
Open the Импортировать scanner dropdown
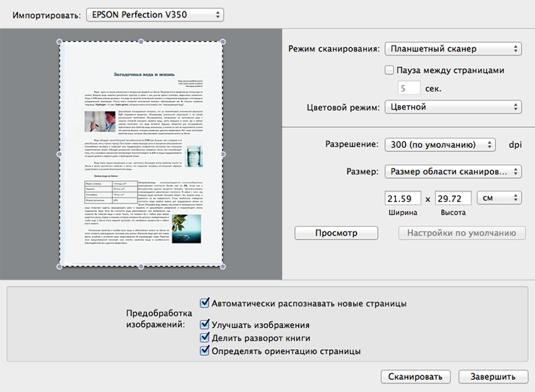(155, 14)
